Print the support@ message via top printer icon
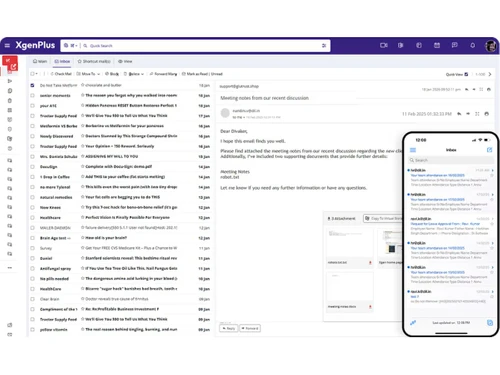The width and height of the screenshot is (500, 375). (489, 89)
